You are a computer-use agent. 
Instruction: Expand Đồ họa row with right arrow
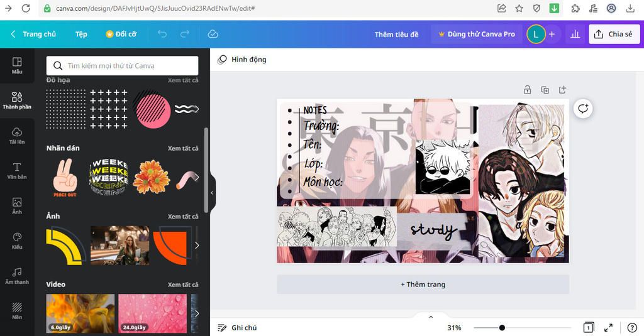[x=196, y=109]
